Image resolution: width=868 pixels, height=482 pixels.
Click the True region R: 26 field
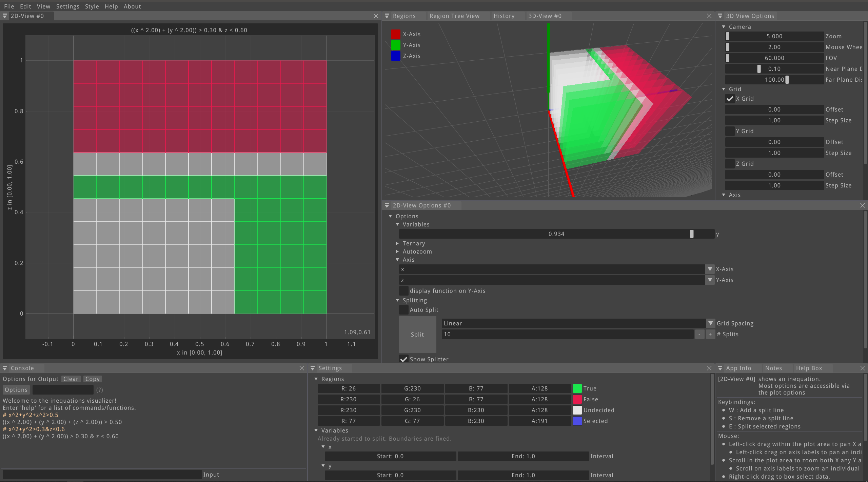349,388
